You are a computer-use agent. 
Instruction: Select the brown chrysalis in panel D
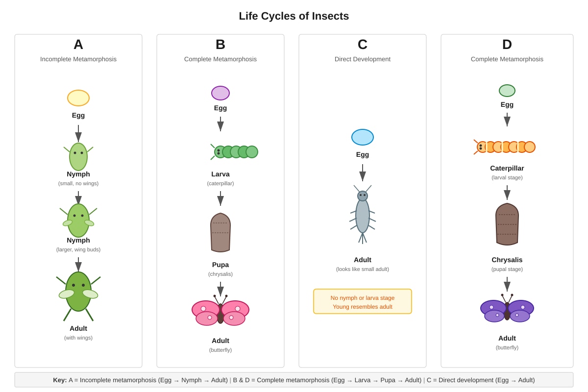click(507, 224)
